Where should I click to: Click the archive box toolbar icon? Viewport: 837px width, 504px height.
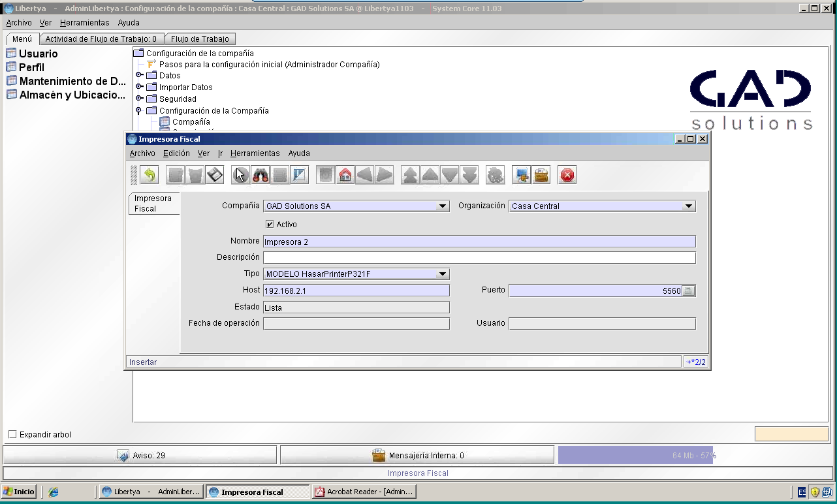pyautogui.click(x=541, y=175)
